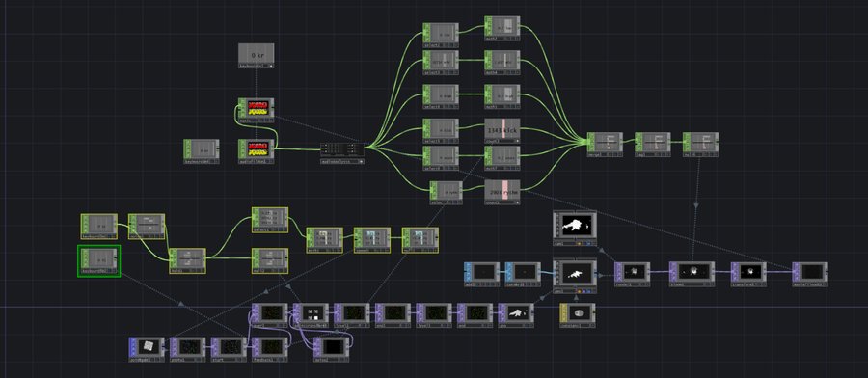Select the bloom TOP node

point(692,275)
